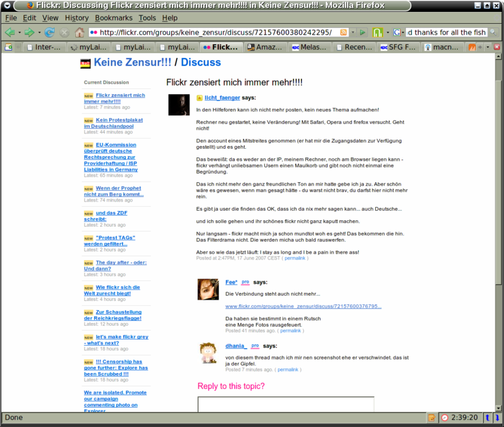Click dhania_'s cartoon avatar thumbnail

[208, 353]
